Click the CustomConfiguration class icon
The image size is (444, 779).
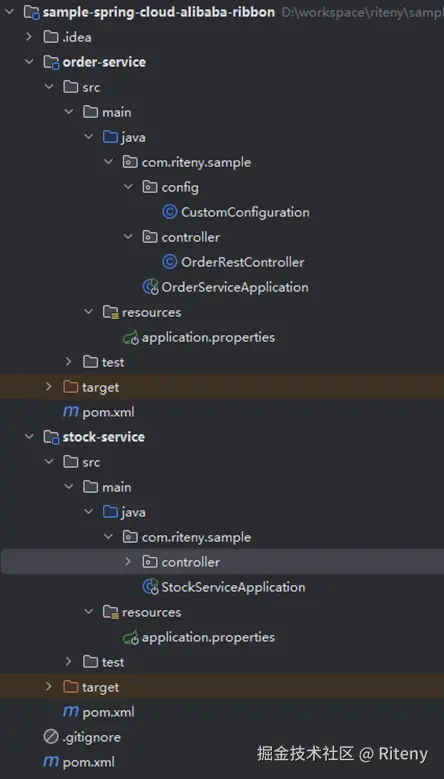pyautogui.click(x=170, y=212)
